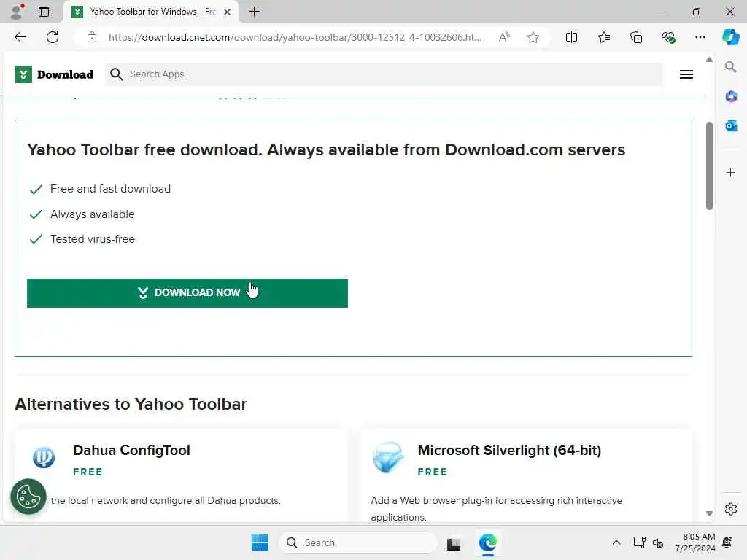Open the Copilot sidebar icon
Viewport: 747px width, 560px height.
point(730,37)
